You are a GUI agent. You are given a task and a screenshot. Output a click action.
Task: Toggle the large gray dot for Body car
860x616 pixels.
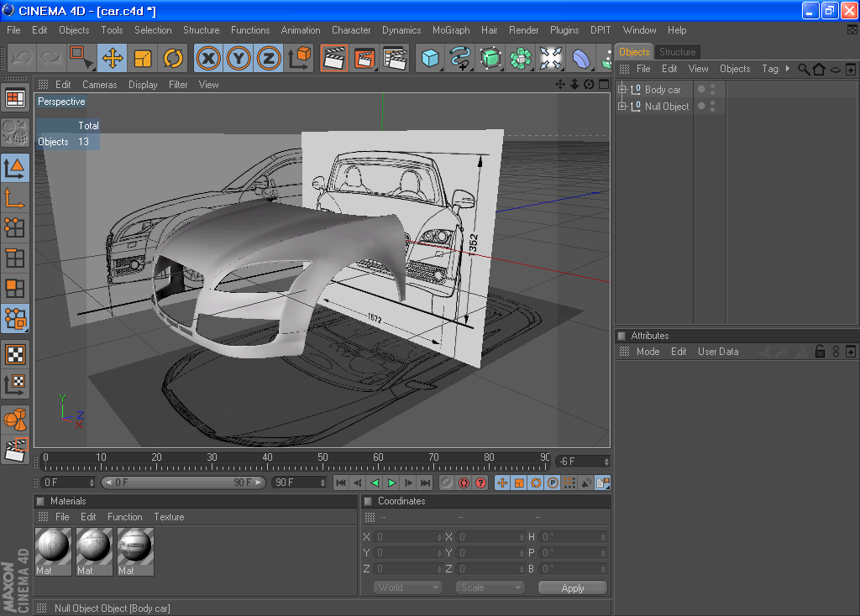coord(701,89)
